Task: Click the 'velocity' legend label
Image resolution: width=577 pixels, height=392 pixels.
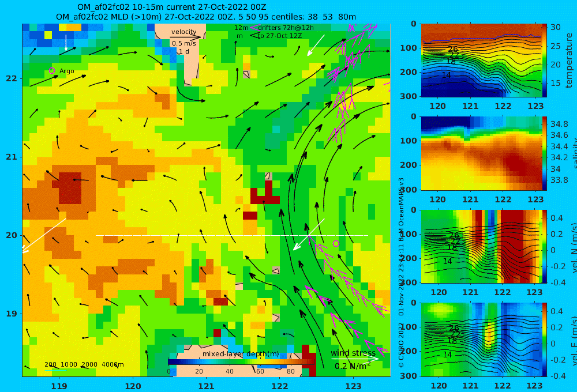Action: pos(183,32)
